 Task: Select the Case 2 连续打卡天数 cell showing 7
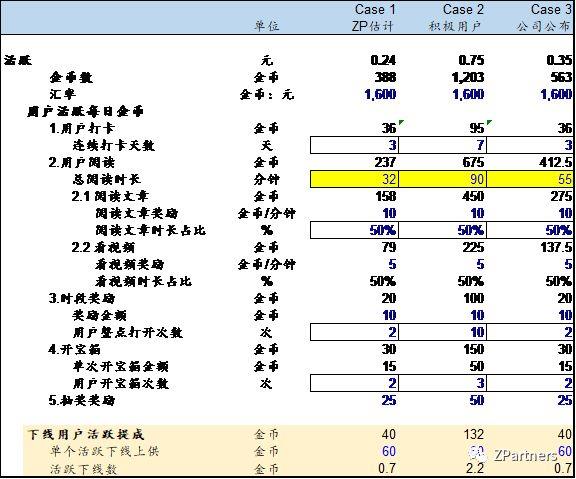(442, 145)
